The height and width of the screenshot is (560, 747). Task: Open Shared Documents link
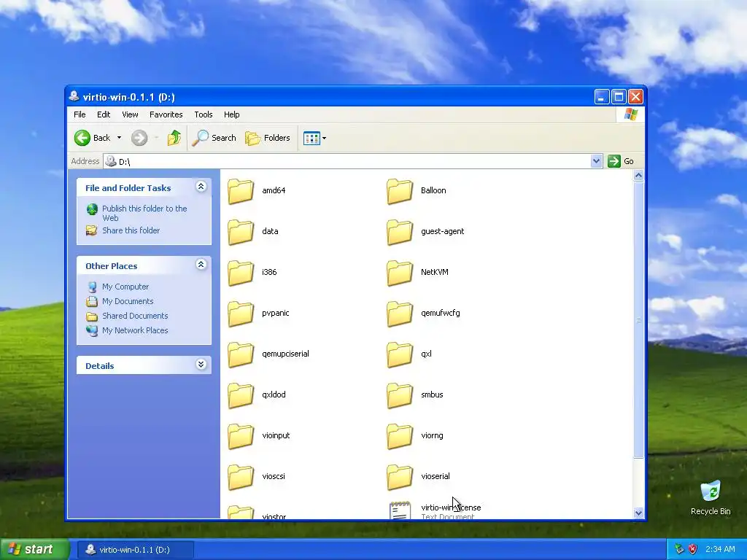click(135, 316)
